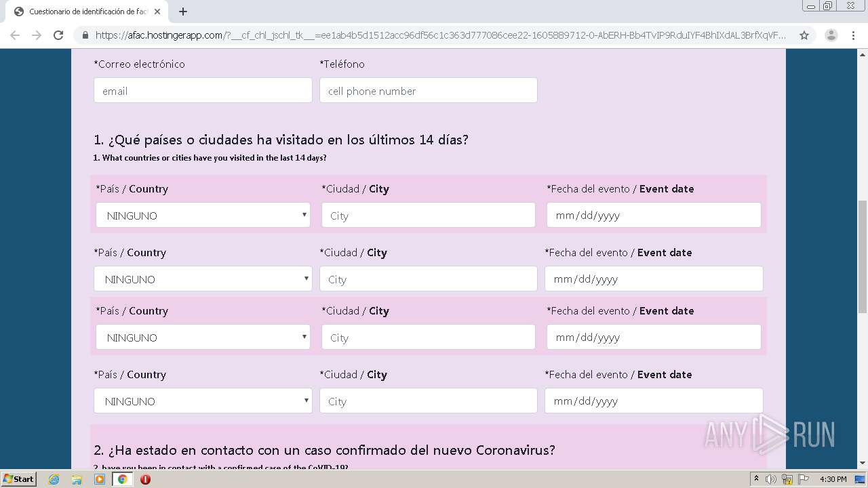Focus the Correo electrónico email field
The width and height of the screenshot is (868, 488).
click(x=203, y=90)
